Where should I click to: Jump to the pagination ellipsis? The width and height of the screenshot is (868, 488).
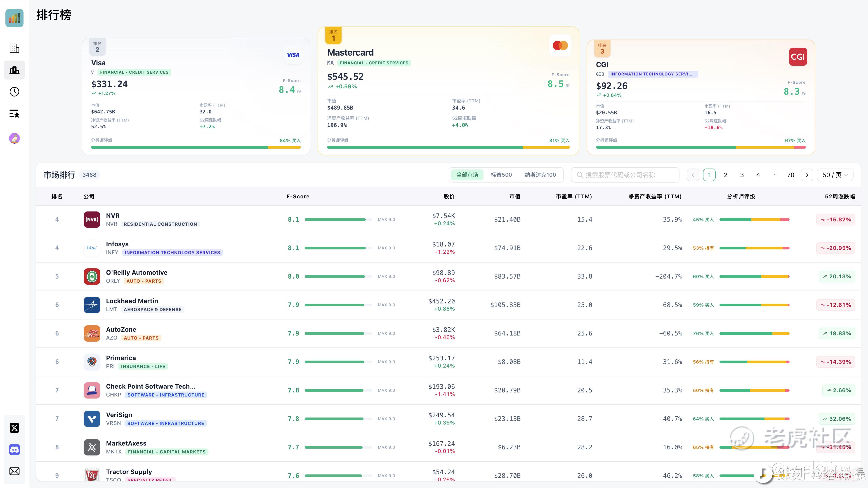point(774,175)
